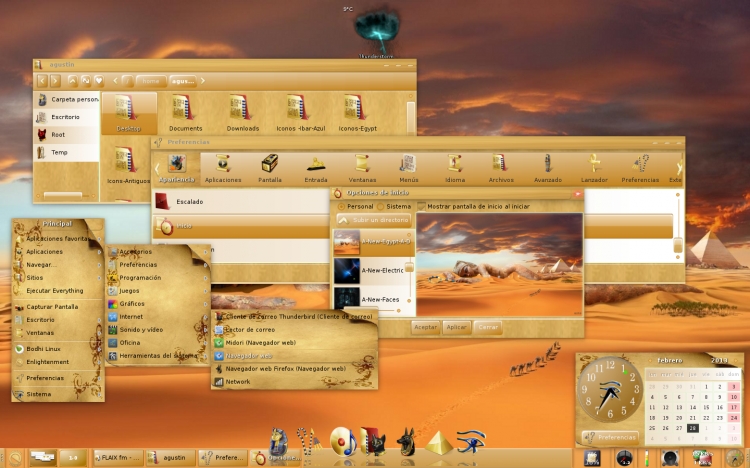Image resolution: width=750 pixels, height=468 pixels.
Task: Select the Lanzador ankh icon in Preferencias
Action: (x=594, y=168)
